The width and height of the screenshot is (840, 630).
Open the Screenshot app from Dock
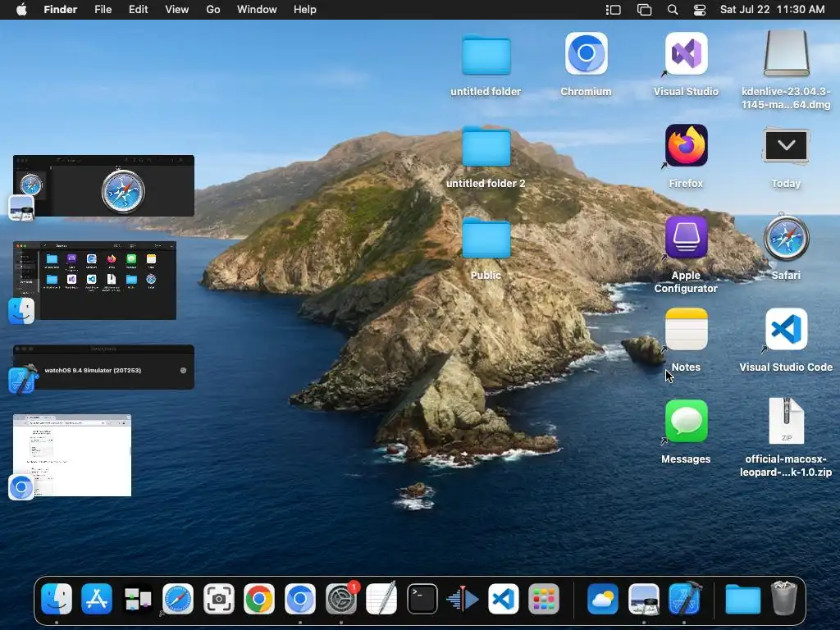(x=218, y=598)
